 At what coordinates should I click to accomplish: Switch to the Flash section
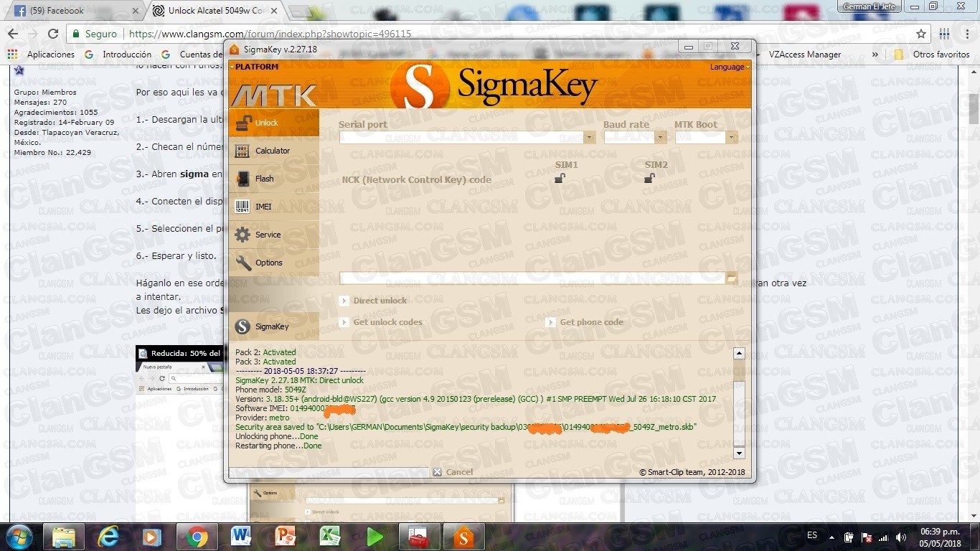pyautogui.click(x=273, y=179)
